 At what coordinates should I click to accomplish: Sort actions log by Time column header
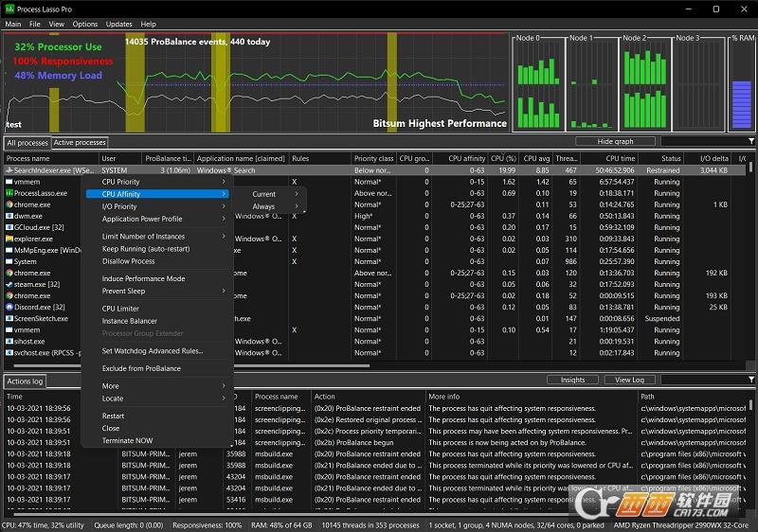61,397
